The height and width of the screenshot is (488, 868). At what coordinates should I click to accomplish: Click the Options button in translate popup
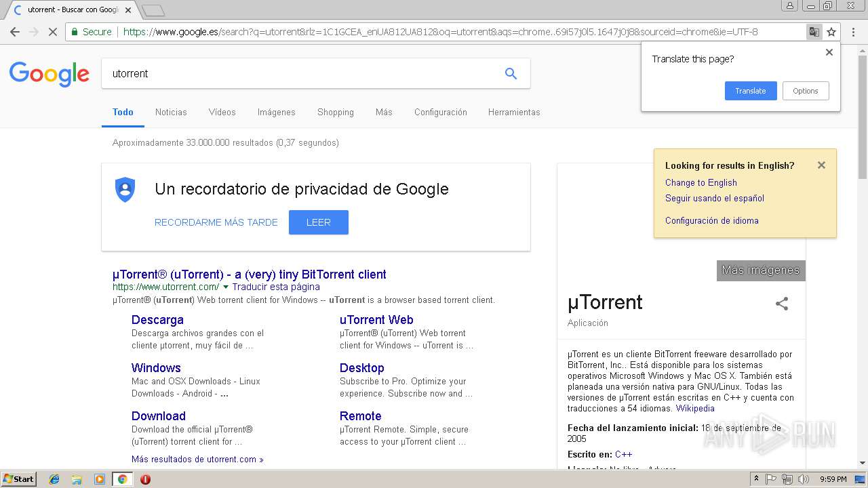[x=806, y=91]
